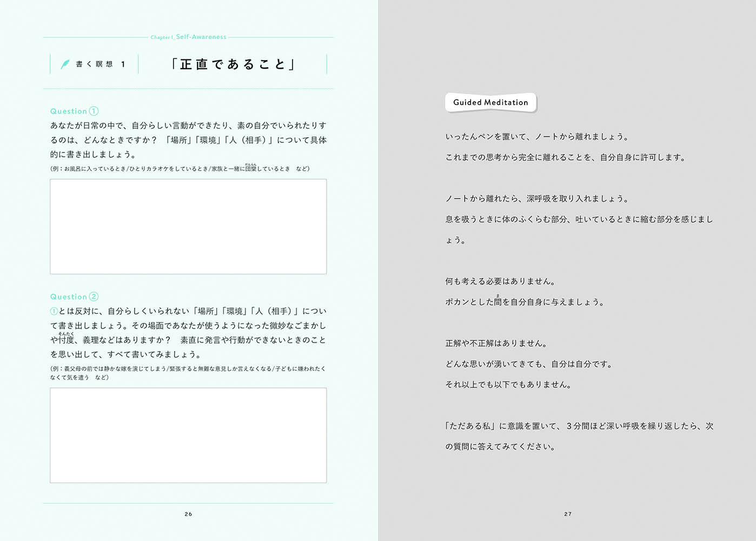Click the circled 2 beside the second Question label
This screenshot has height=541, width=756.
tap(94, 296)
